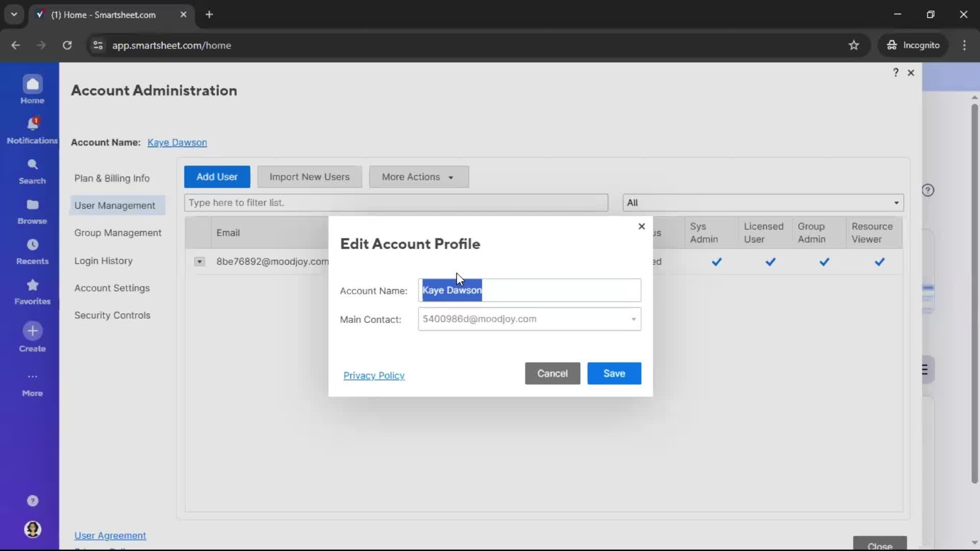Open the Main Contact dropdown

point(632,319)
